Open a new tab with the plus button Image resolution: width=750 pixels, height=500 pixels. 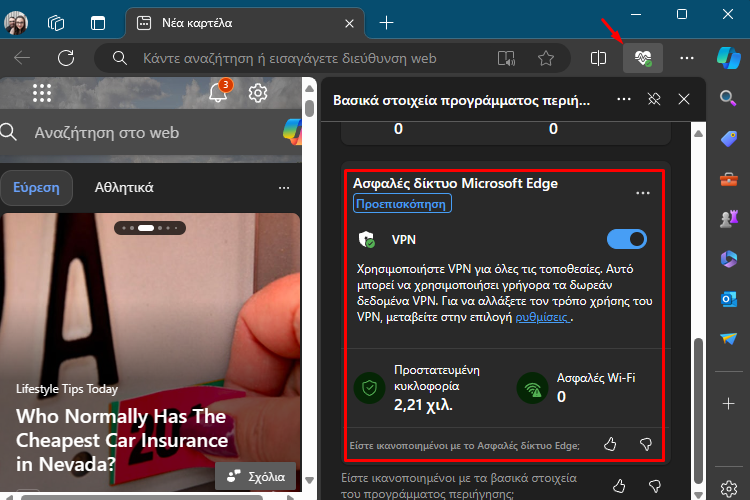click(386, 22)
